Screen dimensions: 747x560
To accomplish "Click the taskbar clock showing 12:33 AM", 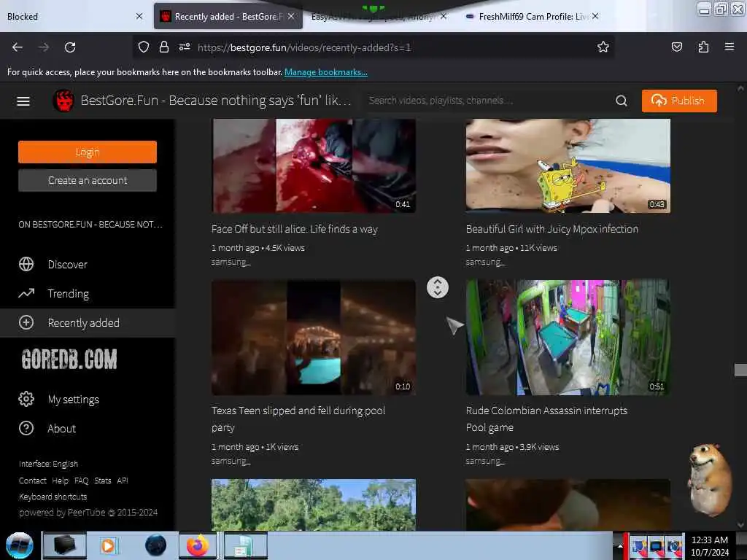I will [709, 545].
